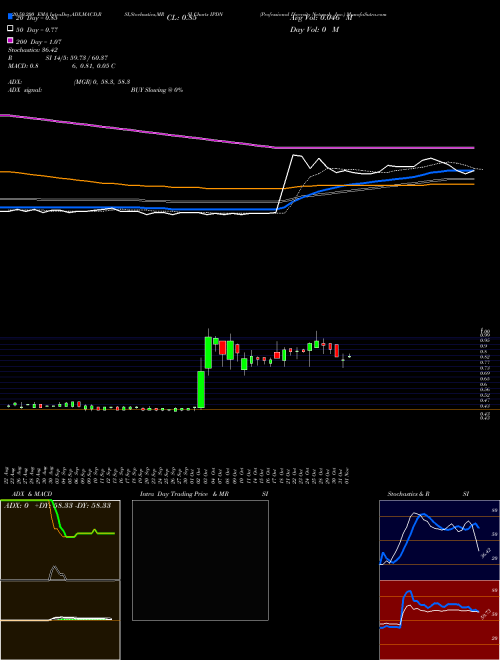The width and height of the screenshot is (500, 660).
Task: Click the 'Stochastics & R' panel title
Action: pyautogui.click(x=408, y=494)
